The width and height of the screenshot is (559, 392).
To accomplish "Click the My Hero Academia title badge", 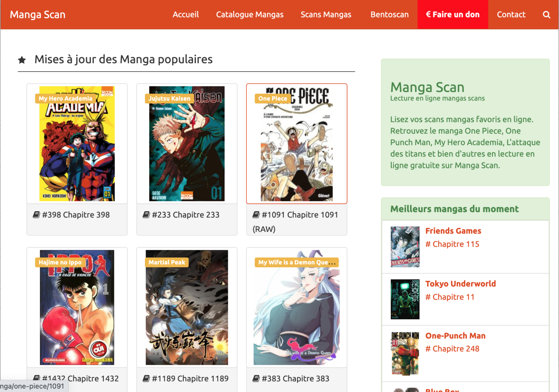I will (x=66, y=99).
